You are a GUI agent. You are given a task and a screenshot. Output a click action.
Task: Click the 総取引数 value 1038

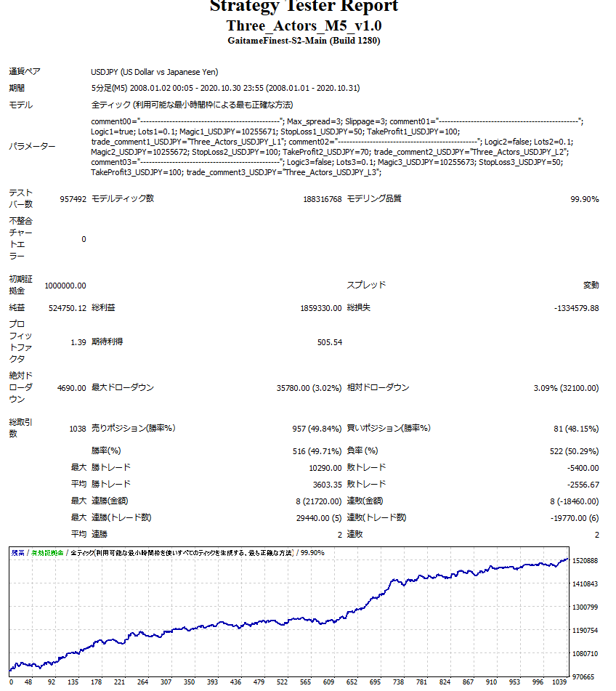pyautogui.click(x=78, y=429)
